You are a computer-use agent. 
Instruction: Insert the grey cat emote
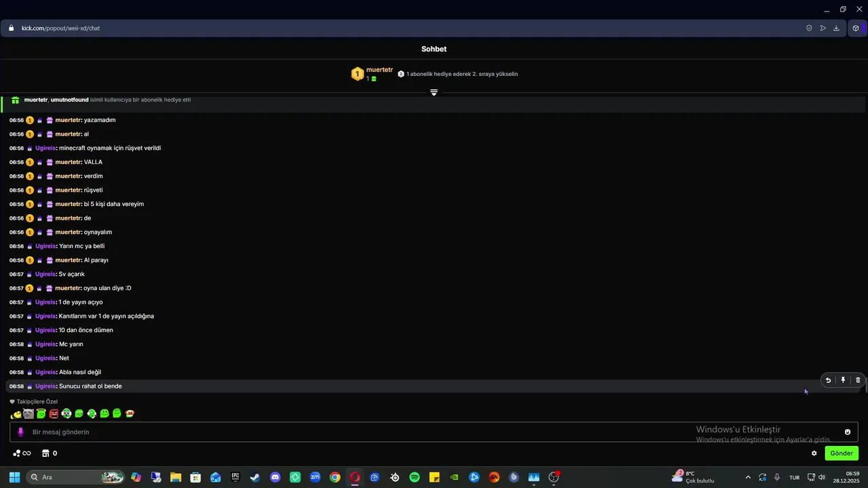pos(28,413)
